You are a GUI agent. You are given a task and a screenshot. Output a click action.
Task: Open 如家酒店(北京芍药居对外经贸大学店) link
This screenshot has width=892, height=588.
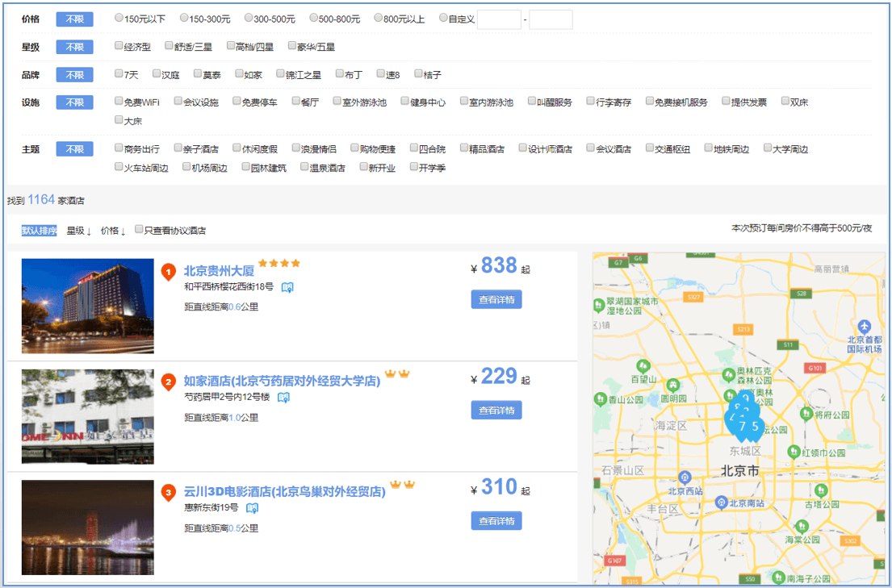283,381
